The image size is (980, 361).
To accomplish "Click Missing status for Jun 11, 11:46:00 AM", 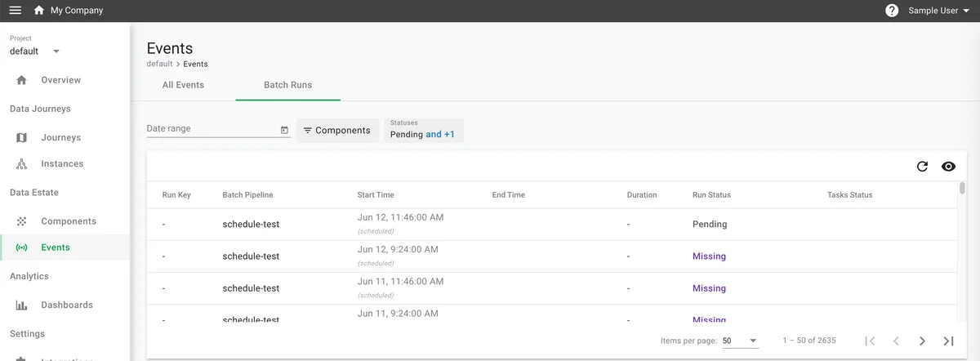I will point(709,288).
